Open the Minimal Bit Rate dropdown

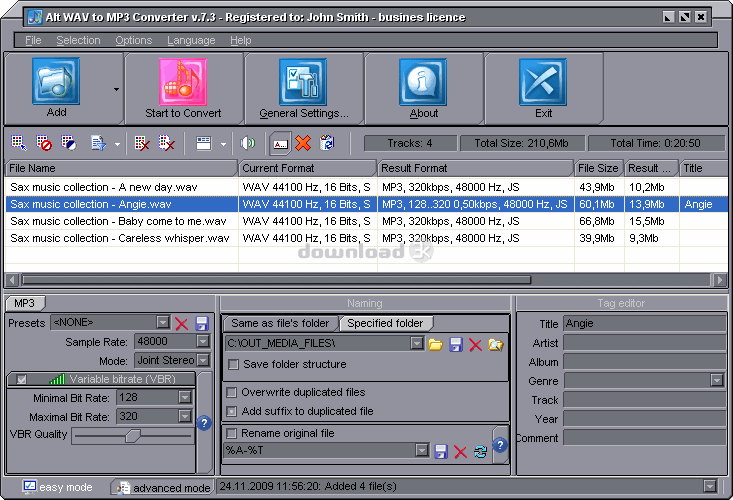185,398
